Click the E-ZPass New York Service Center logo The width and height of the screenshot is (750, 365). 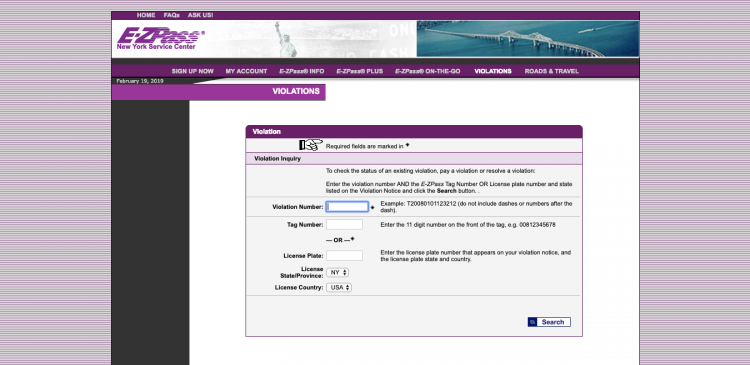(x=161, y=38)
